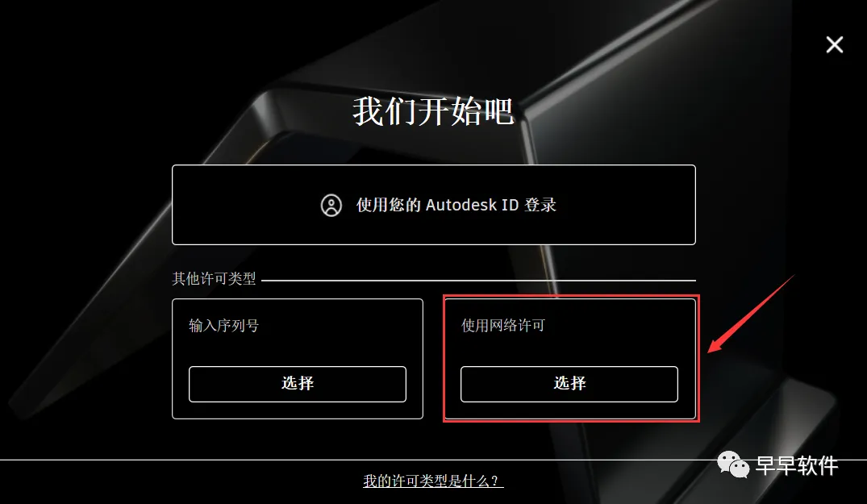Image resolution: width=867 pixels, height=504 pixels.
Task: Click 选择 under 使用网络许可
Action: (569, 384)
